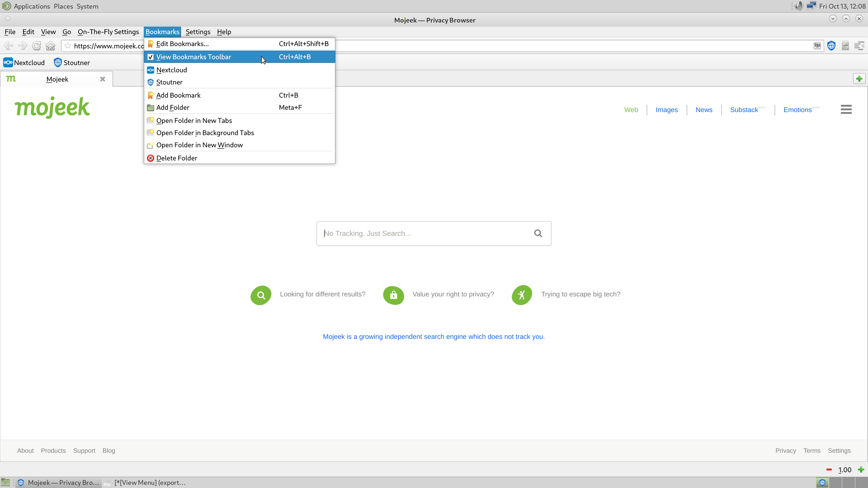Close the Mojeek tab
The image size is (868, 488).
click(102, 79)
